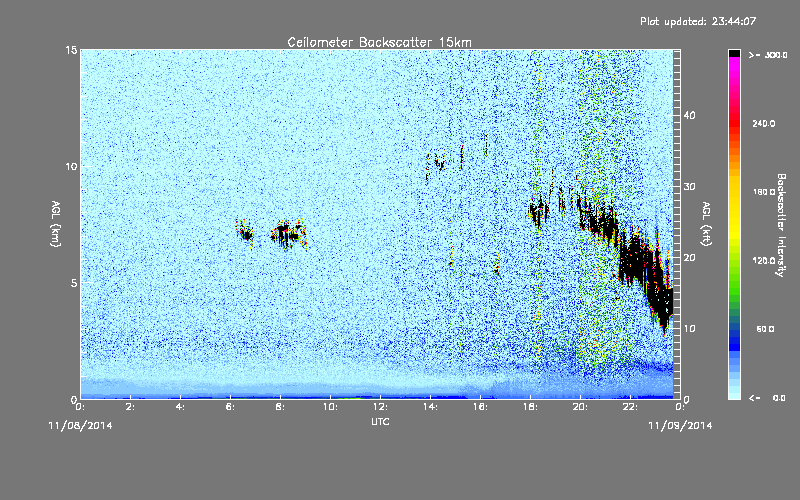Click the 2: hour tick label
800x500 pixels.
130,407
